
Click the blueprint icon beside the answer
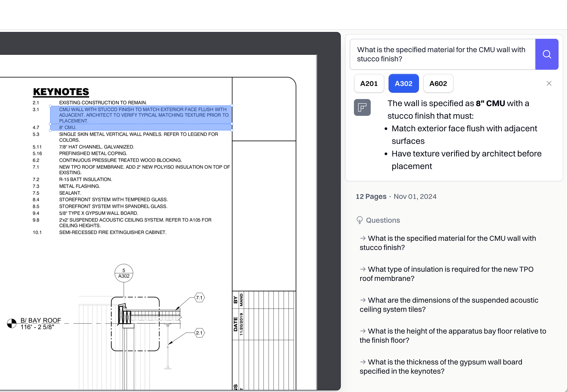pos(362,107)
